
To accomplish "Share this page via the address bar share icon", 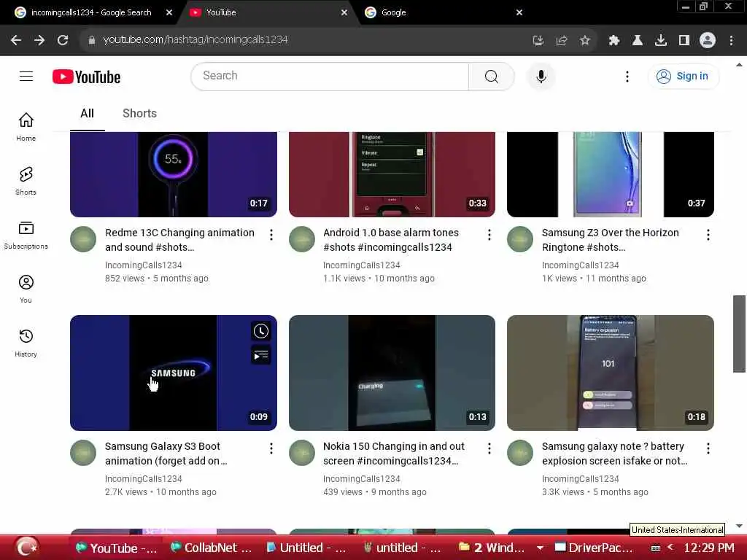I will pos(562,41).
